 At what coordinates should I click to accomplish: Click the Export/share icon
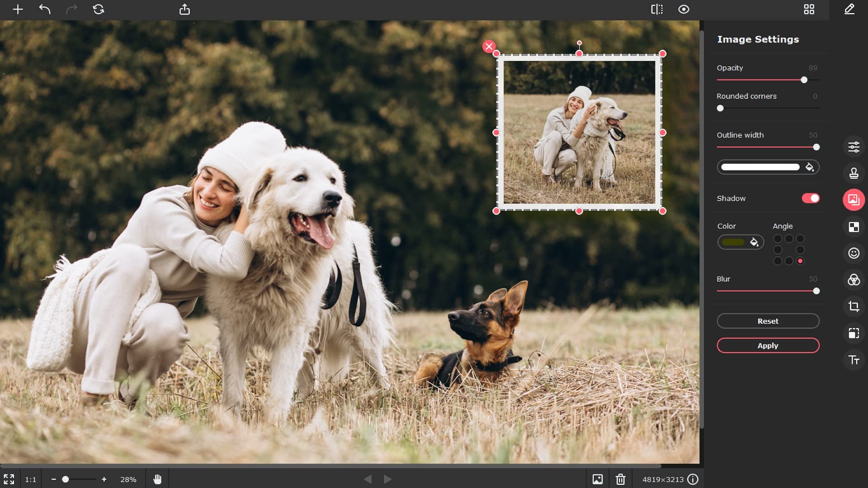pyautogui.click(x=184, y=9)
